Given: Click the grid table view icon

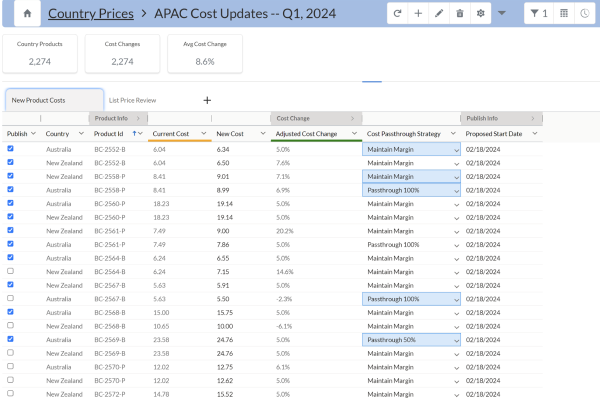Looking at the screenshot, I should [x=563, y=14].
